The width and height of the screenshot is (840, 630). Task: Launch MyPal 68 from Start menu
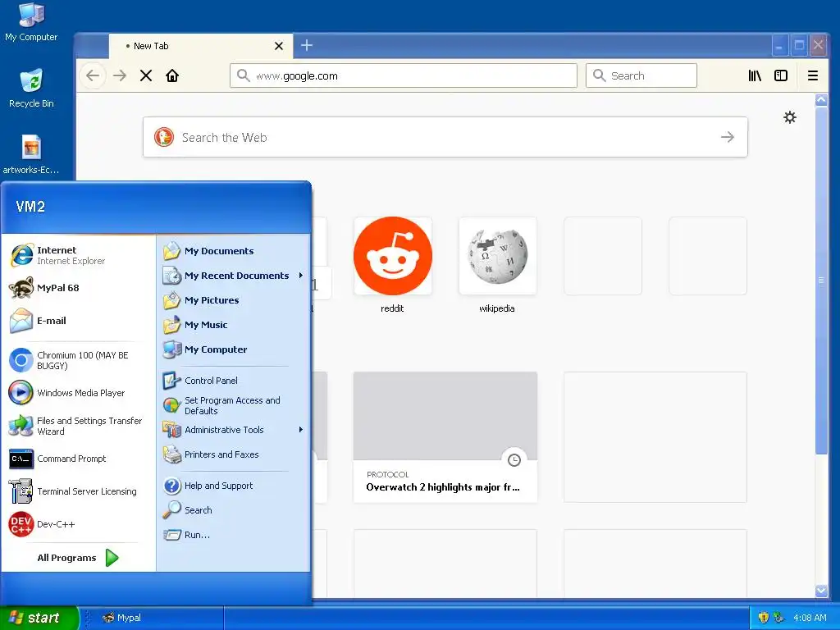pyautogui.click(x=78, y=288)
